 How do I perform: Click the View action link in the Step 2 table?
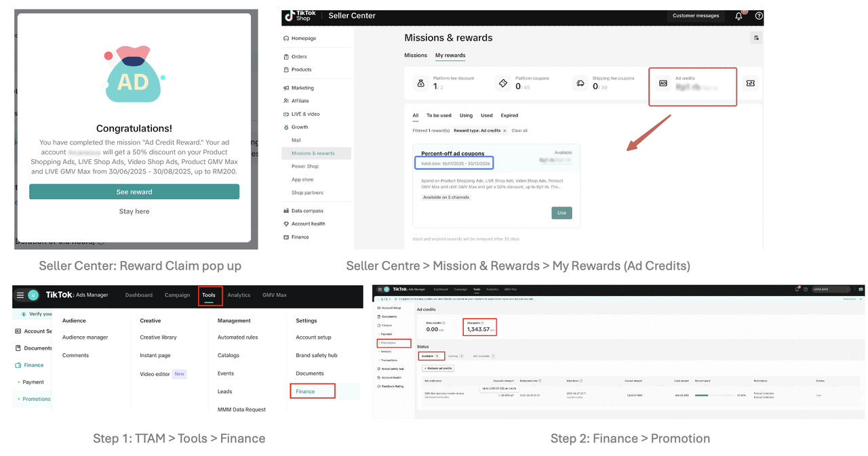pos(818,395)
